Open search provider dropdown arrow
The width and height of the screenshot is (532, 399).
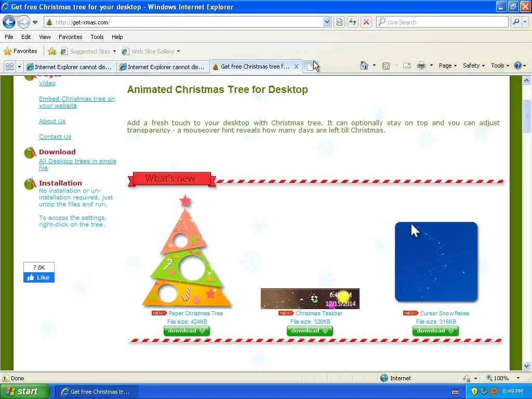525,22
